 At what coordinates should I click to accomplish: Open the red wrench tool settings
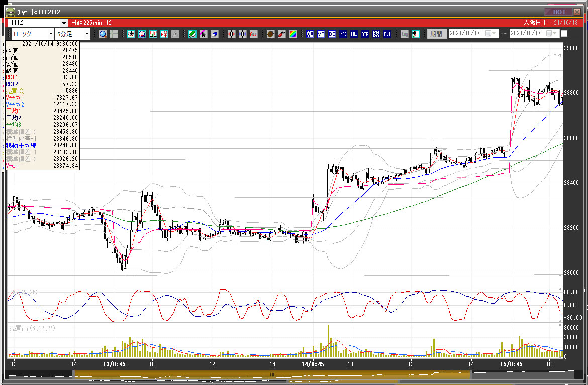point(281,34)
